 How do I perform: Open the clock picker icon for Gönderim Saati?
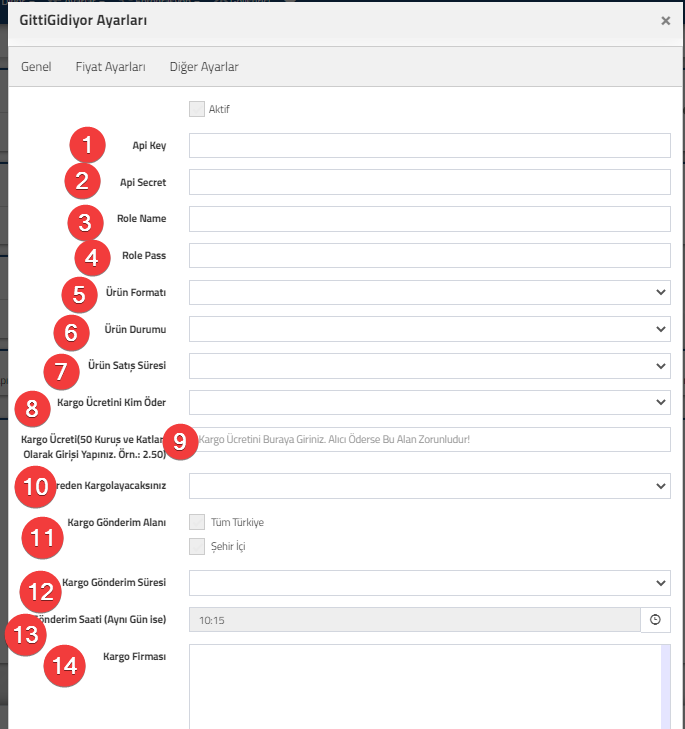(x=655, y=620)
